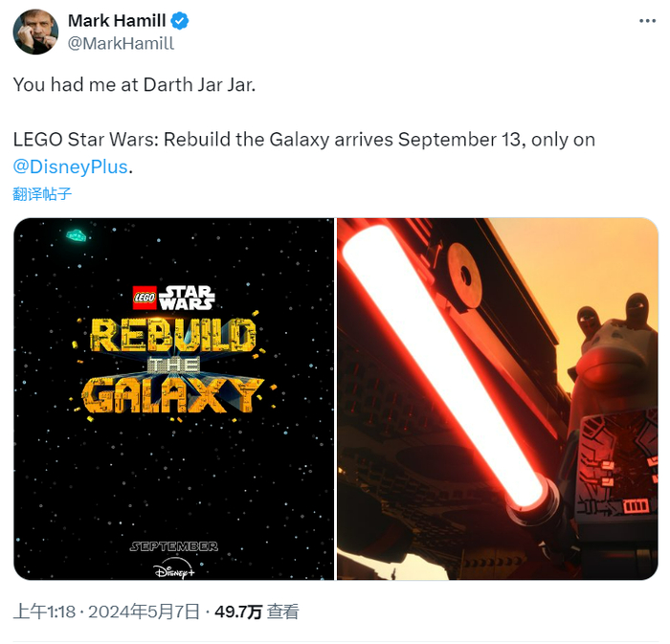The image size is (670, 644).
Task: Click the Mark Hamill display name
Action: click(x=117, y=20)
